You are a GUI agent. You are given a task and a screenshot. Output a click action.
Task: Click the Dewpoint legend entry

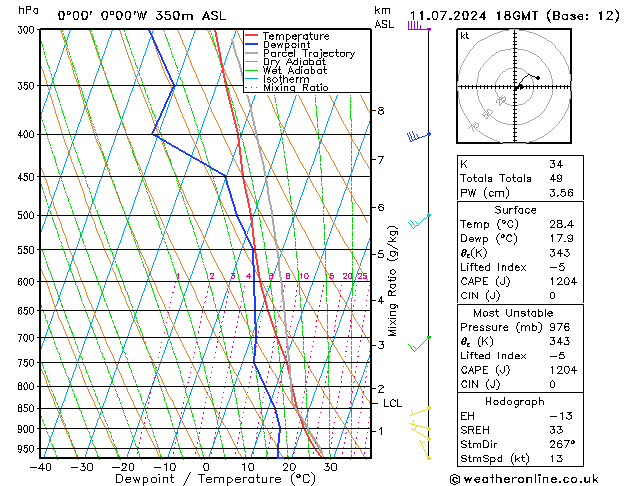[x=278, y=45]
